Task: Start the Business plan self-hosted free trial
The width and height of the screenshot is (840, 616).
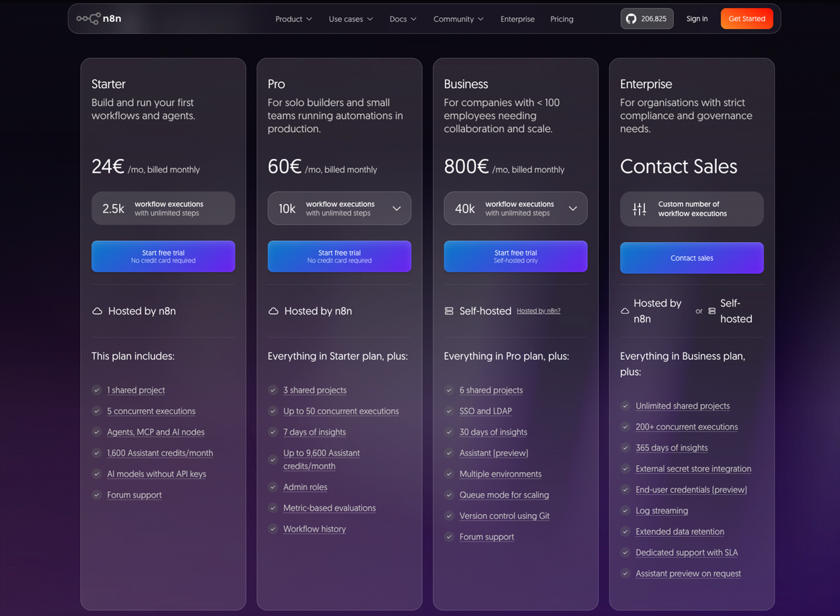Action: [516, 257]
